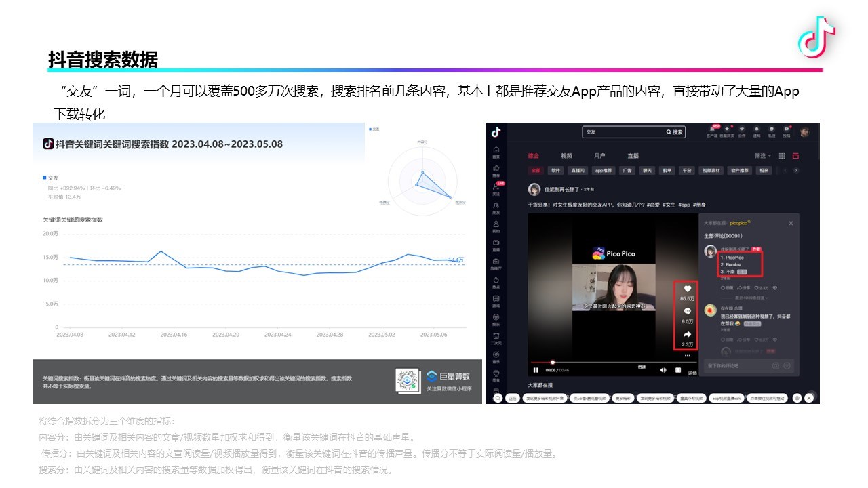Viewport: 868px width, 488px height.
Task: Click the Douyin logo in the app's top-left corner
Action: (x=496, y=131)
